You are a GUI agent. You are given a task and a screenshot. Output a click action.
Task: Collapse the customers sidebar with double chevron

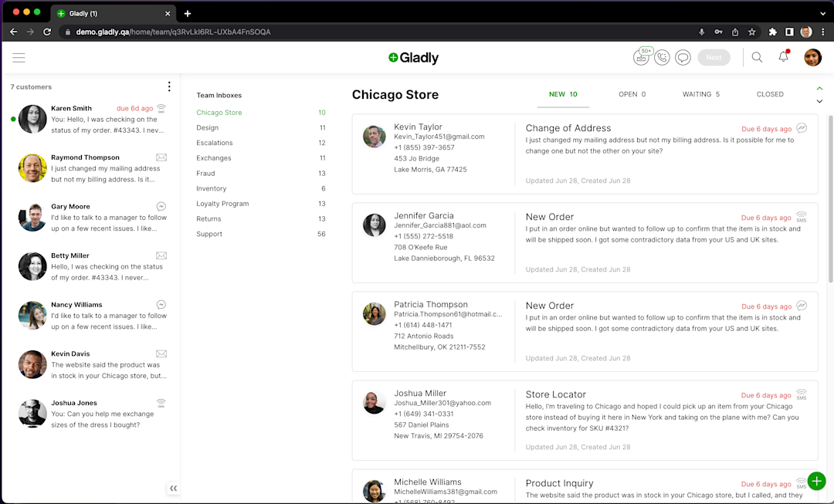[174, 488]
